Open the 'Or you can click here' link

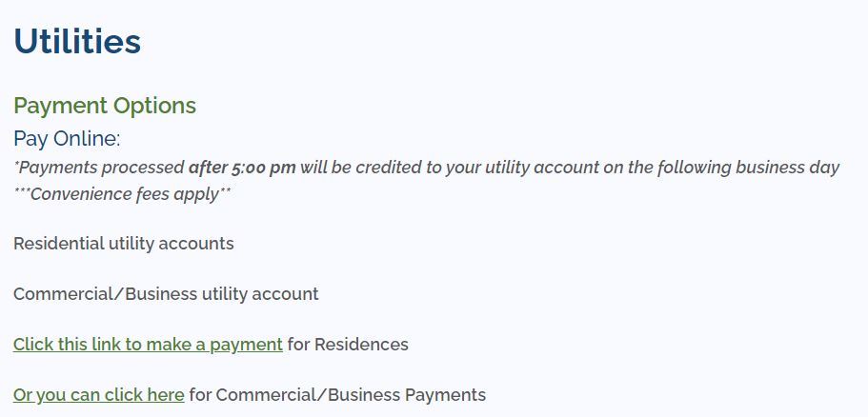point(98,395)
